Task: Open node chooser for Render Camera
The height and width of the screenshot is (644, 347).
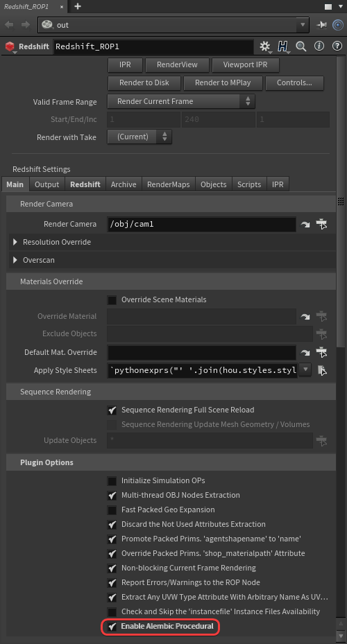Action: click(x=321, y=224)
